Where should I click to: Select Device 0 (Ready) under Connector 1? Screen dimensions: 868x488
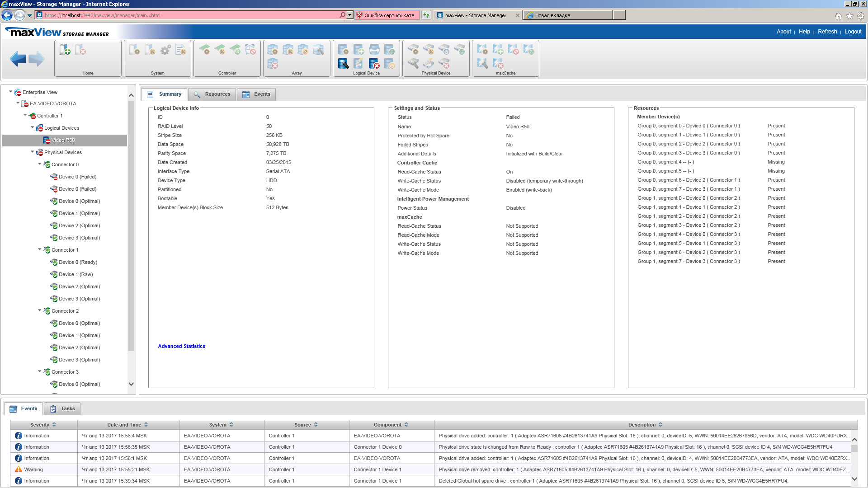[78, 262]
